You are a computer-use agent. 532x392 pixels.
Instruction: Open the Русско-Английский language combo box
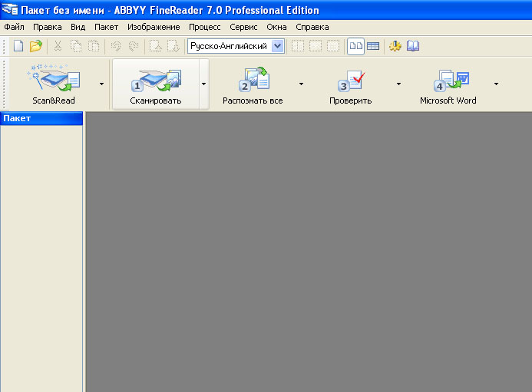point(236,46)
